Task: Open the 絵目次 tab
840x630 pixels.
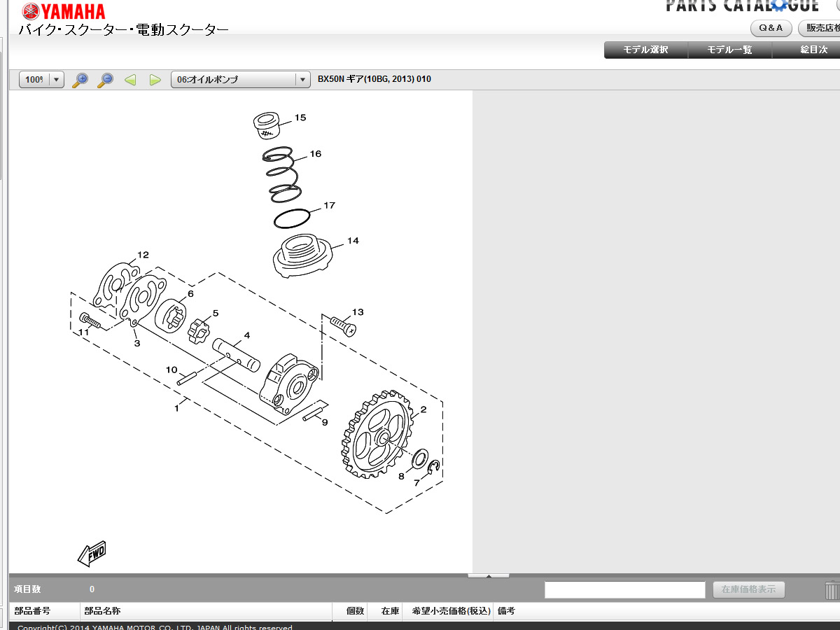Action: tap(812, 50)
